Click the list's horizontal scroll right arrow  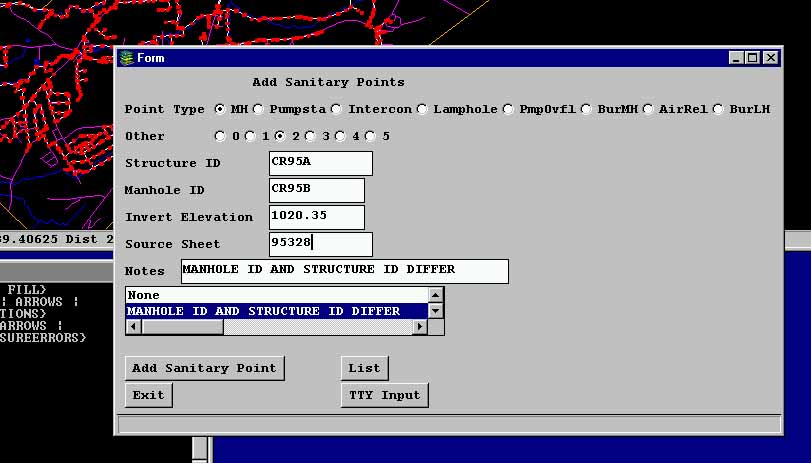(420, 326)
